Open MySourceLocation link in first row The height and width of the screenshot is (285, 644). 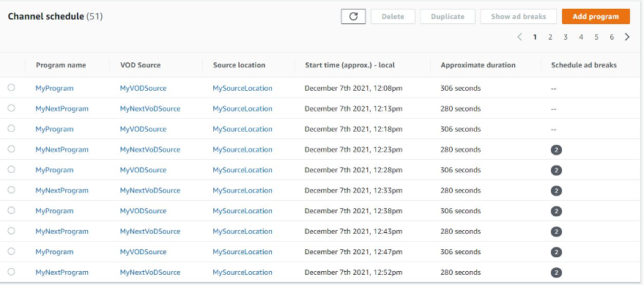click(243, 89)
